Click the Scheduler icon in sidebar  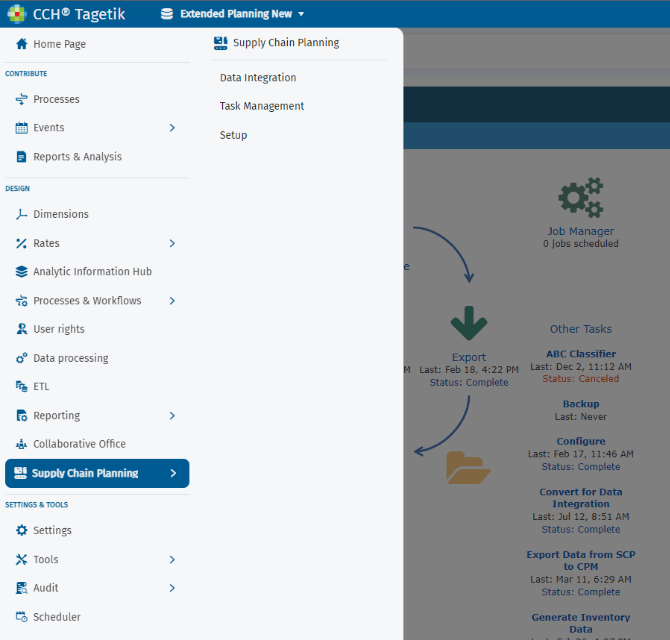[21, 617]
